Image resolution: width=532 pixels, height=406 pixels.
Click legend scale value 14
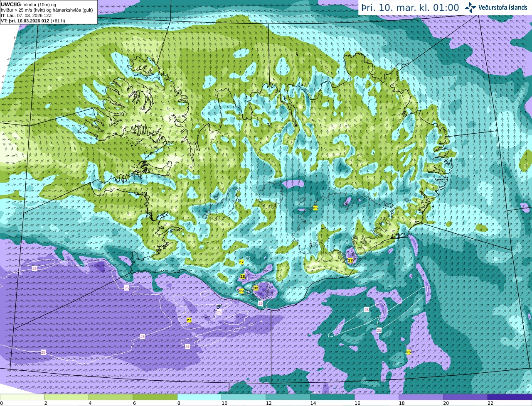313,403
